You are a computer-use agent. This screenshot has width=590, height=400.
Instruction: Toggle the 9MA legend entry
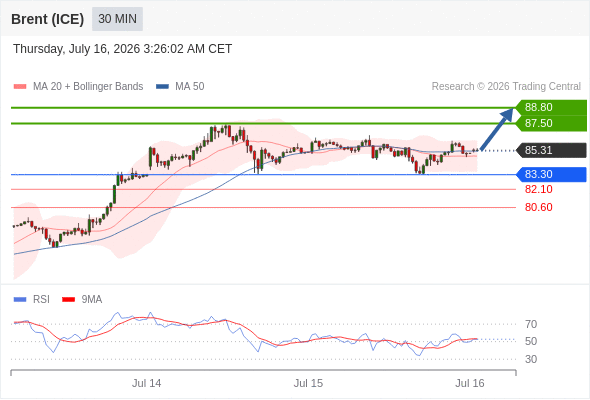point(82,300)
